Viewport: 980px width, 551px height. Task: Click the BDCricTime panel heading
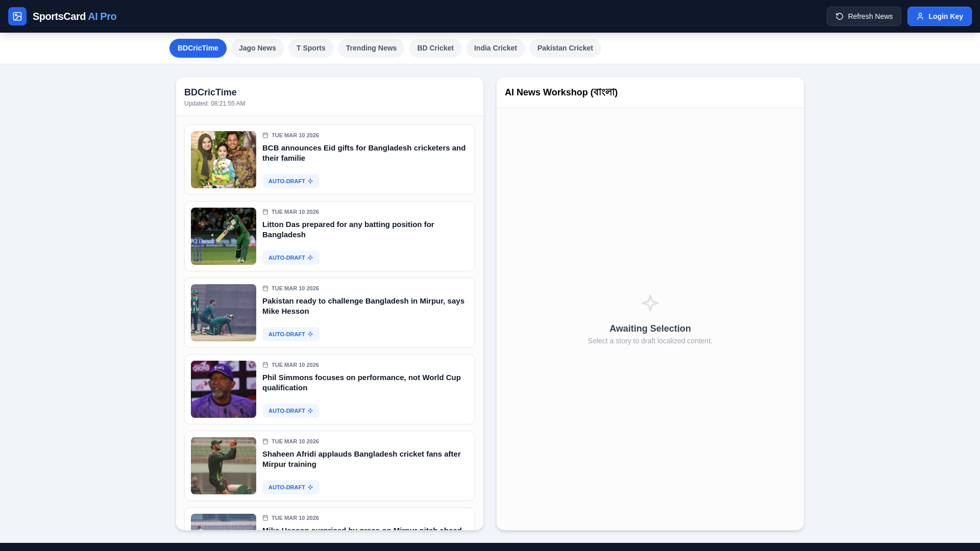pyautogui.click(x=210, y=92)
